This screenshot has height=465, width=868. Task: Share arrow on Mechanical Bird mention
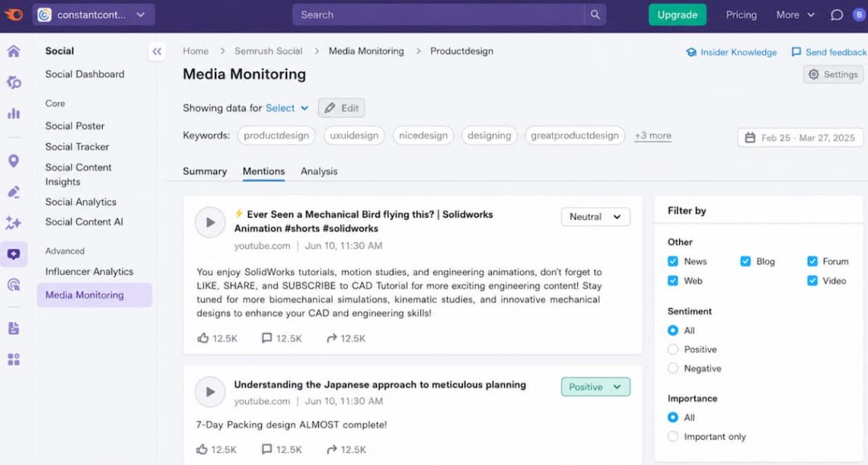point(331,338)
